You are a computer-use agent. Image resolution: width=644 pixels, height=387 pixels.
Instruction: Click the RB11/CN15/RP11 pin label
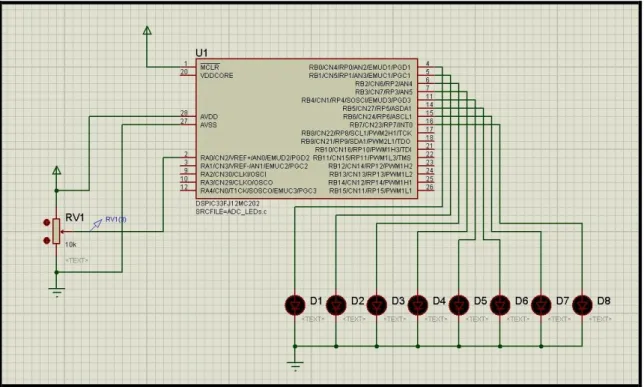click(x=362, y=158)
